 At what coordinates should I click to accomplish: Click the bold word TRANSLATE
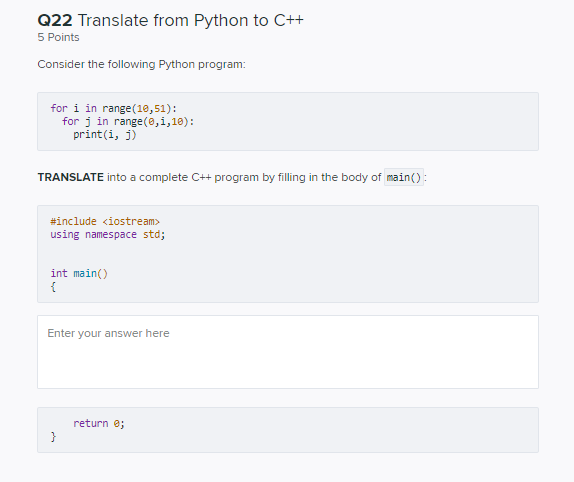tap(71, 177)
